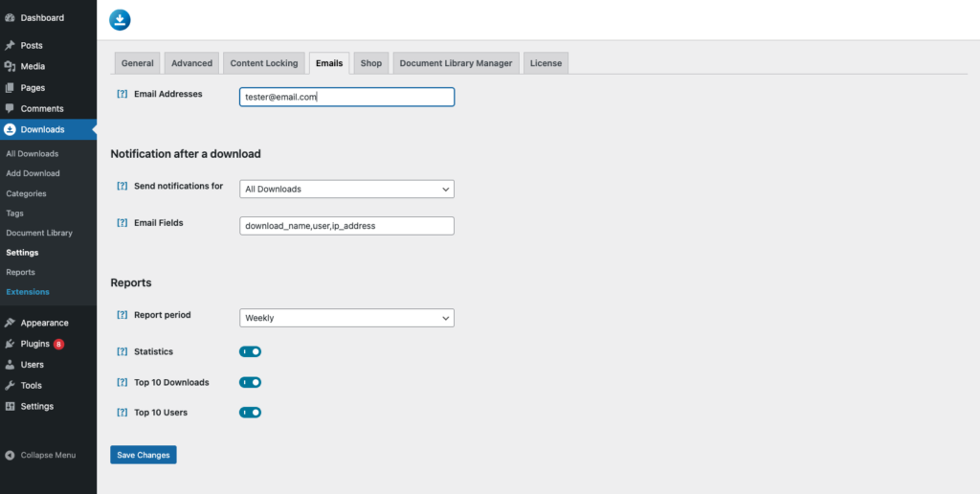Click the Media icon in sidebar

coord(10,66)
